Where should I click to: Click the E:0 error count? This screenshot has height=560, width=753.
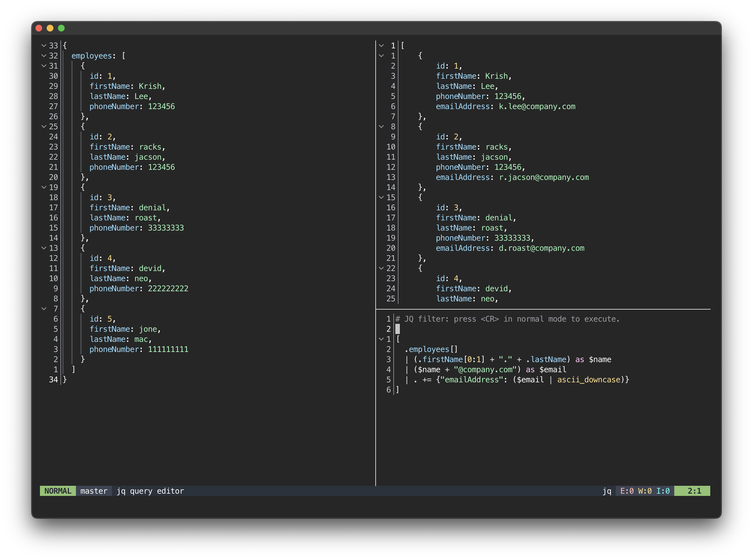coord(627,491)
